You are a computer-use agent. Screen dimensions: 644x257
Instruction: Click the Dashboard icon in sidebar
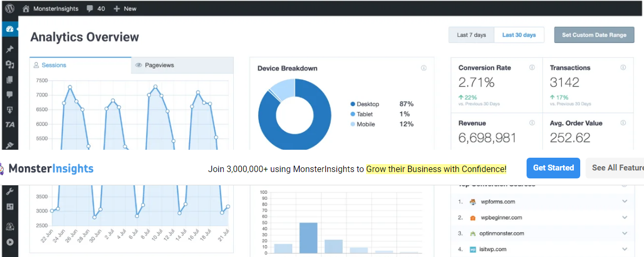(x=9, y=29)
